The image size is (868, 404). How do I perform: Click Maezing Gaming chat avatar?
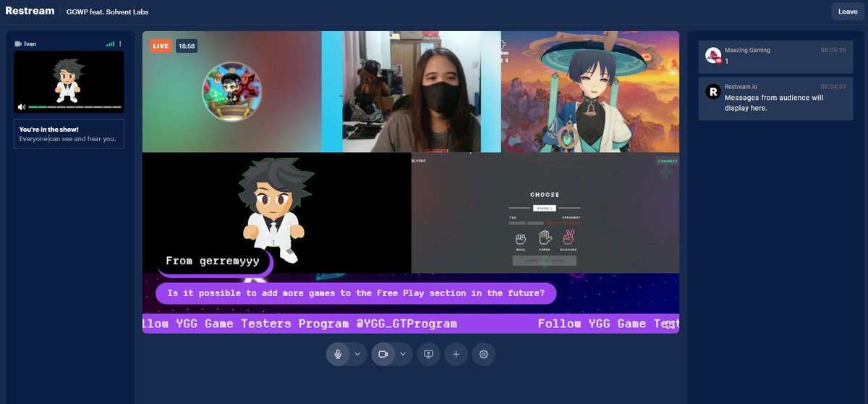point(713,55)
